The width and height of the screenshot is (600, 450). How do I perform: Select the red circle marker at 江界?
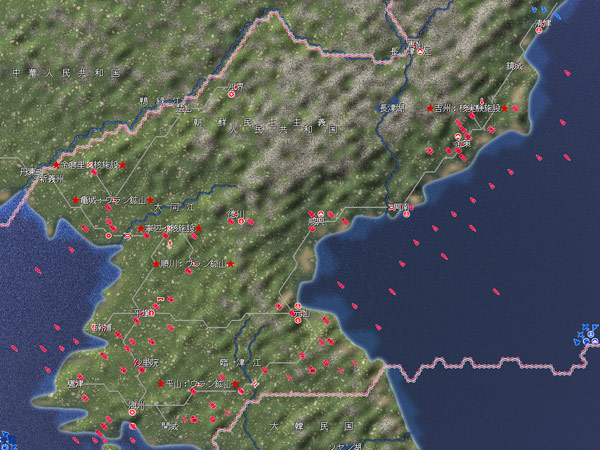232,94
